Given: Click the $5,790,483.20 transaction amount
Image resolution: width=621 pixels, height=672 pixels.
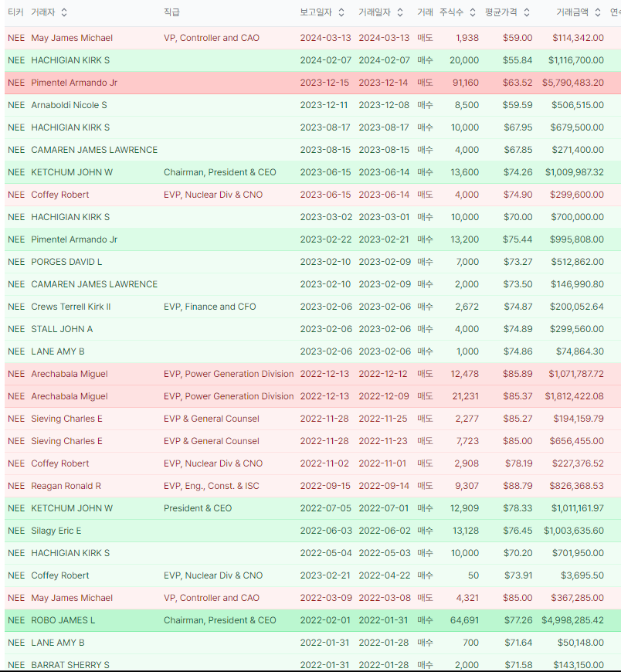Looking at the screenshot, I should (x=573, y=83).
